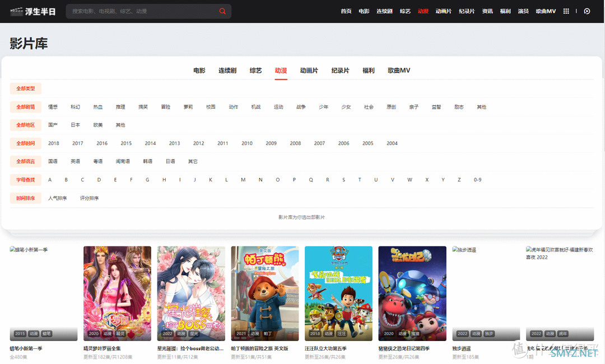This screenshot has height=364, width=605.
Task: Select the 全部类型 filter button
Action: click(x=25, y=88)
